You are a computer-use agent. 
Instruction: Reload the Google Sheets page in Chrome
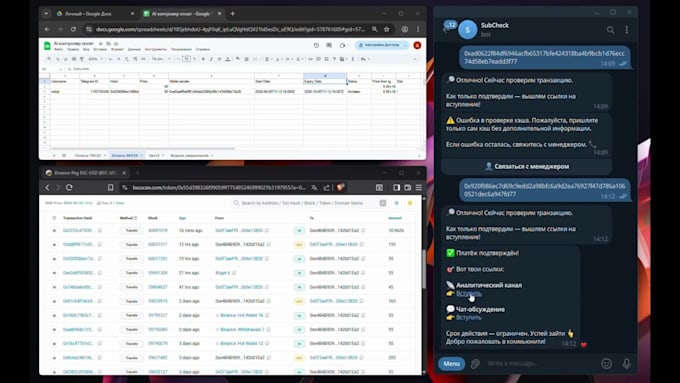click(73, 29)
